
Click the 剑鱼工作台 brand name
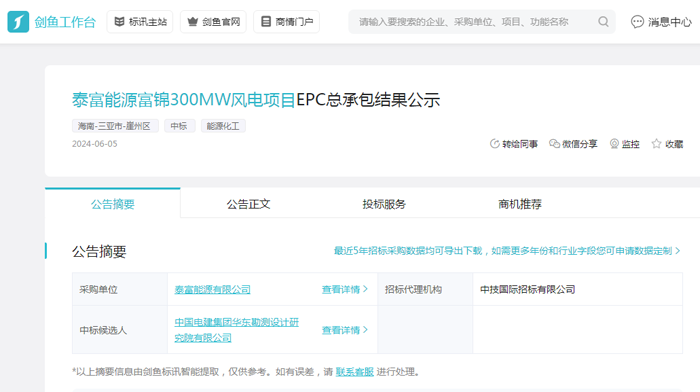[65, 22]
